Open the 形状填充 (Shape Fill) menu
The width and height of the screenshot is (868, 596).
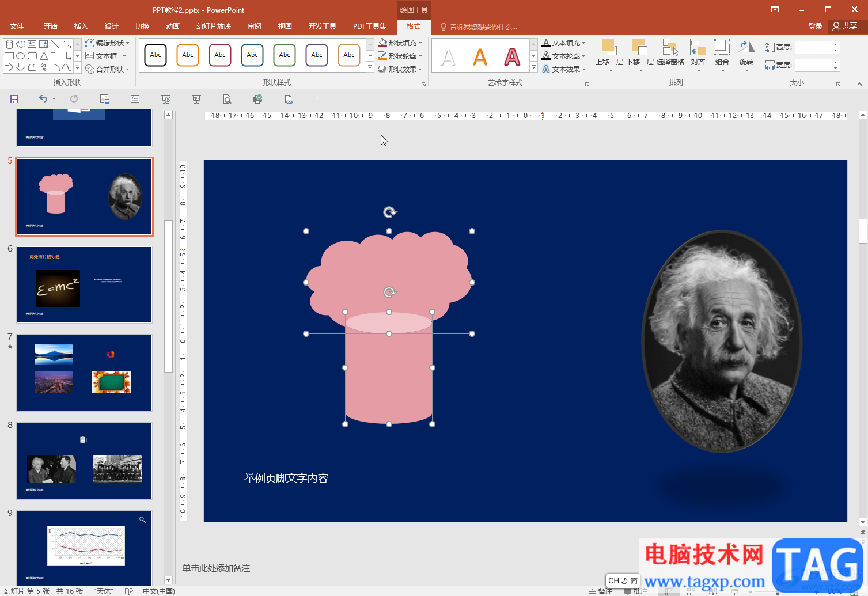[400, 43]
